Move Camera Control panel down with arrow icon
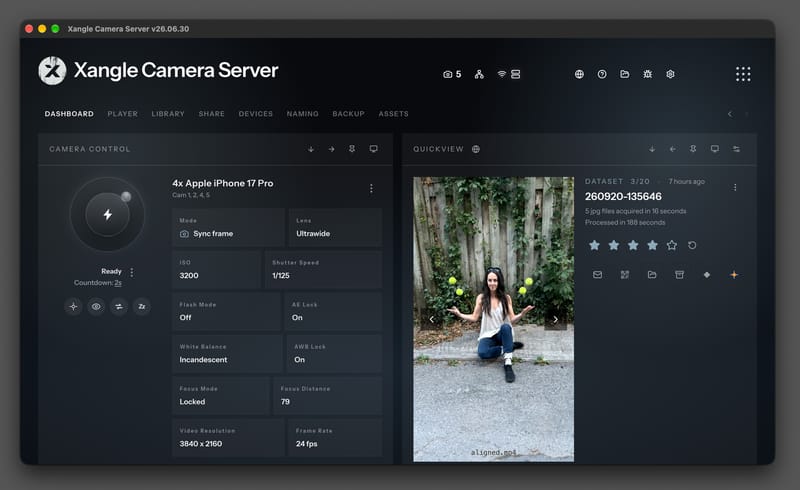Image resolution: width=800 pixels, height=490 pixels. click(311, 149)
